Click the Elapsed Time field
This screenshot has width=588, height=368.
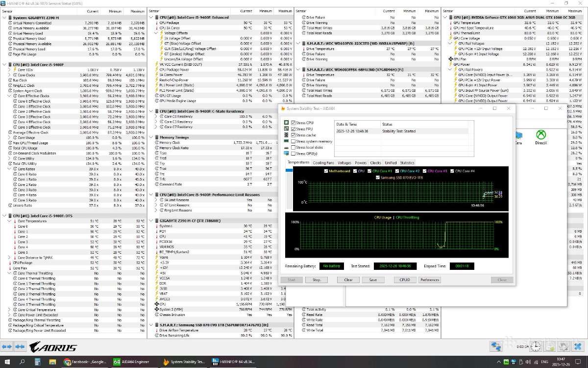(x=462, y=266)
